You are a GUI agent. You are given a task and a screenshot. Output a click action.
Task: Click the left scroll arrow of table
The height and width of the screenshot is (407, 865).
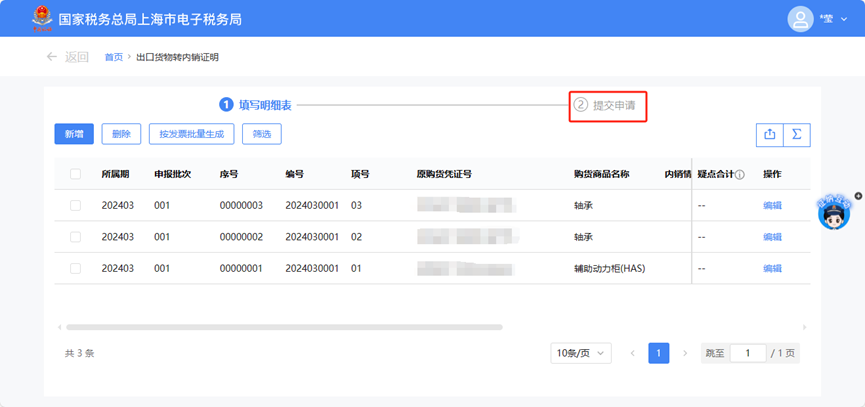pos(60,327)
